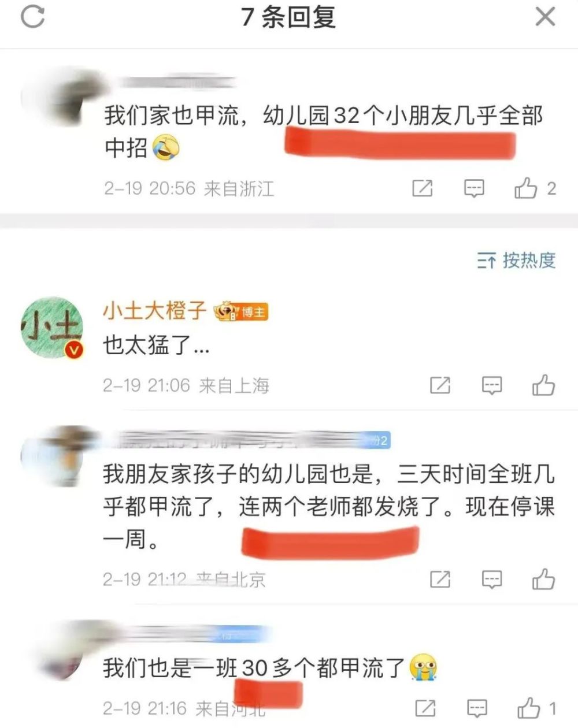This screenshot has height=728, width=578.
Task: Reply to the 浙江 comment via chat icon
Action: [474, 188]
